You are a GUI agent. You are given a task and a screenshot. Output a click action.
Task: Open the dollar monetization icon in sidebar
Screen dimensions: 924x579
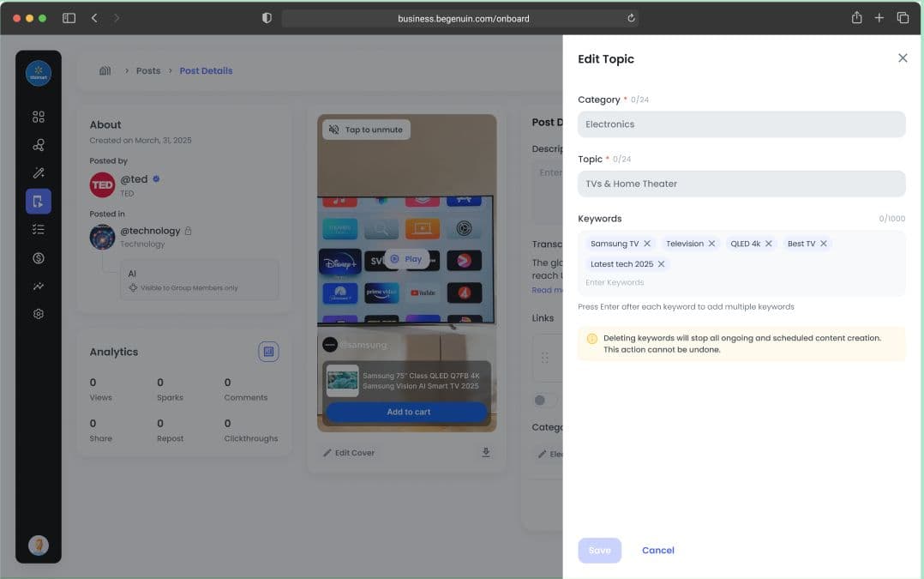[x=39, y=257]
